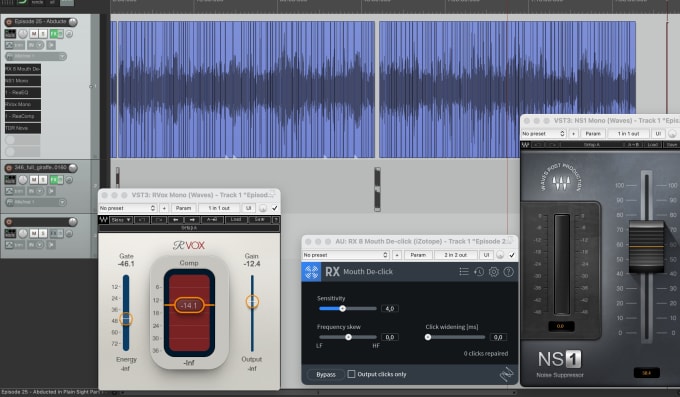Click the NS1 noise suppression fader
680x397 pixels.
[646, 246]
